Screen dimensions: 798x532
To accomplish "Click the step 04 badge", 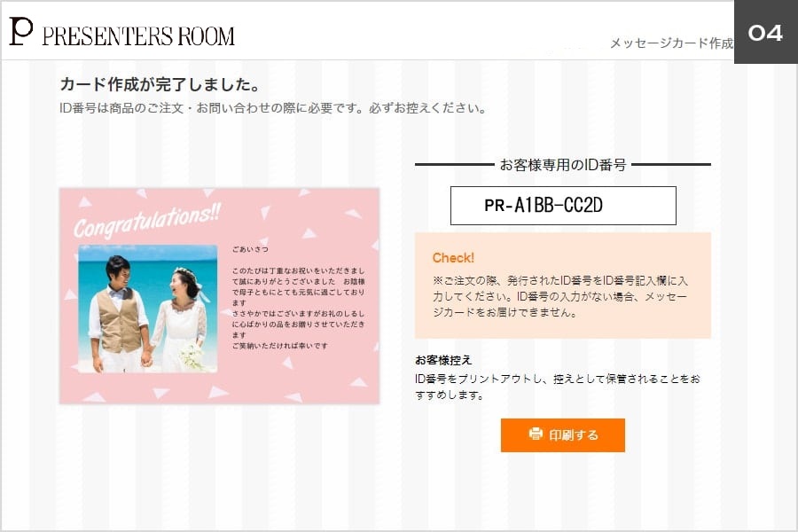I will pos(765,32).
